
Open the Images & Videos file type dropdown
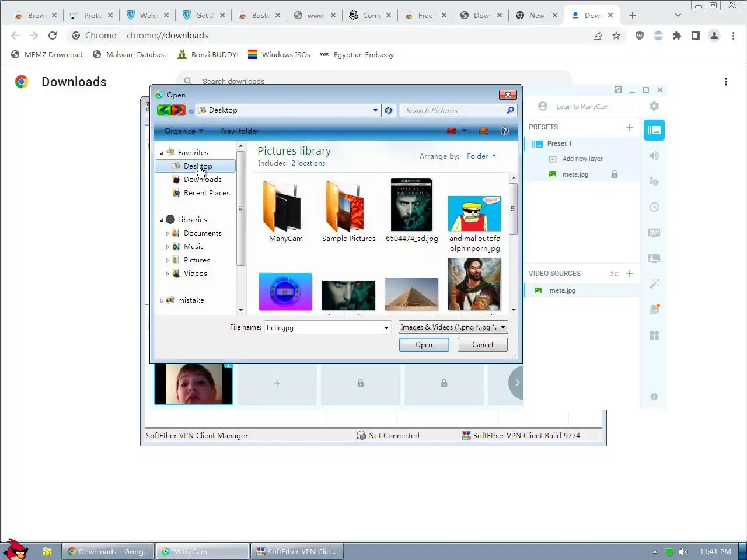[453, 327]
